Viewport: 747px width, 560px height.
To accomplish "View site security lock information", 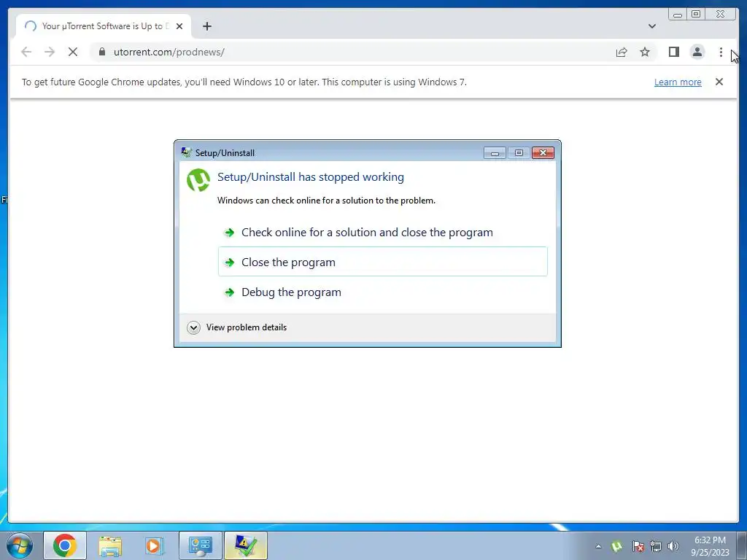I will pyautogui.click(x=102, y=52).
